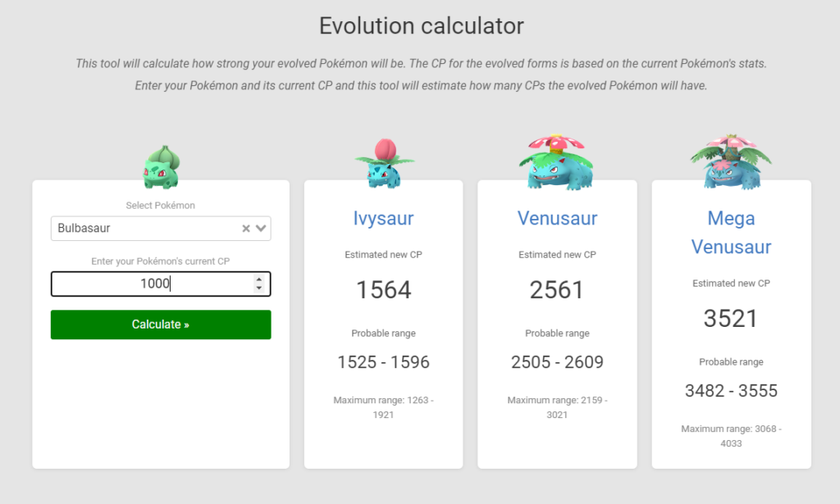Click the Calculate button
The width and height of the screenshot is (840, 504).
click(x=161, y=325)
